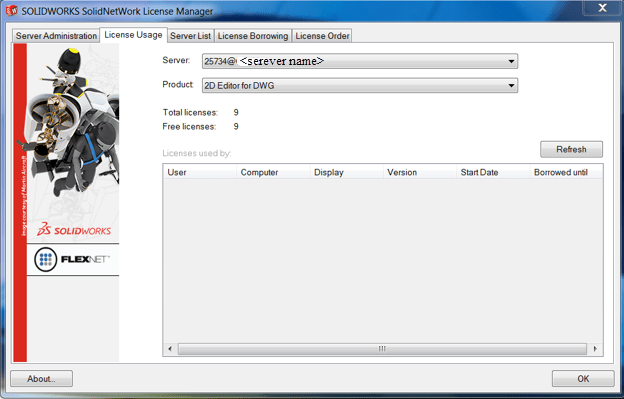The height and width of the screenshot is (399, 624).
Task: Expand the Server dropdown list
Action: [x=360, y=61]
